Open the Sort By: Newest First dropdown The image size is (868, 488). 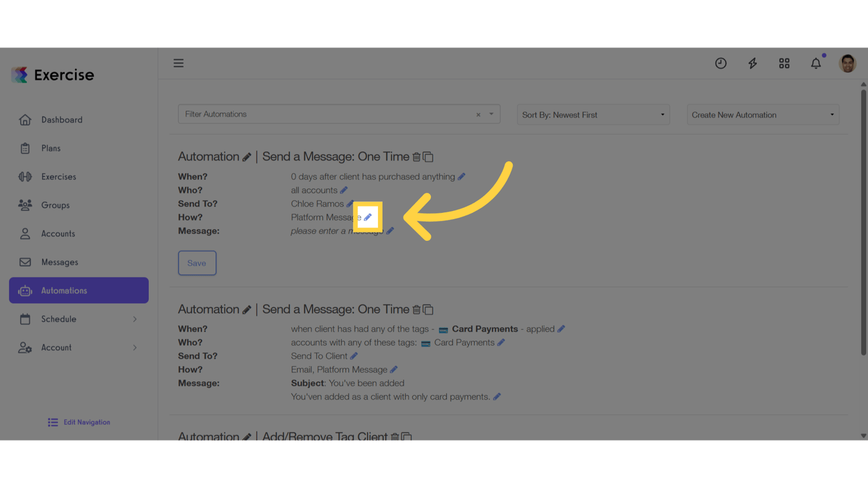pyautogui.click(x=593, y=114)
